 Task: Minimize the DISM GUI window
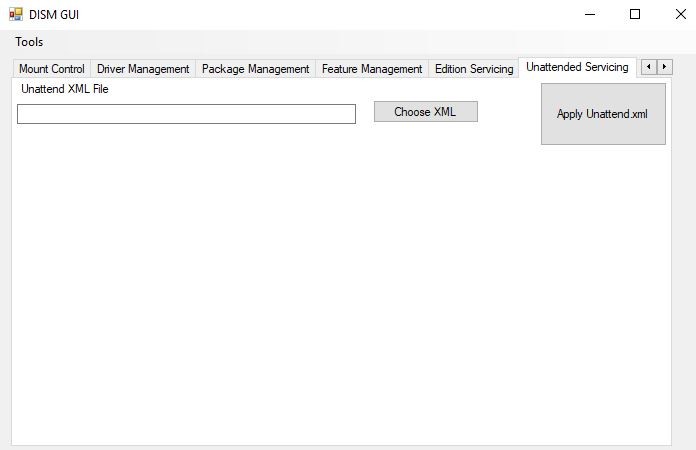pyautogui.click(x=588, y=15)
